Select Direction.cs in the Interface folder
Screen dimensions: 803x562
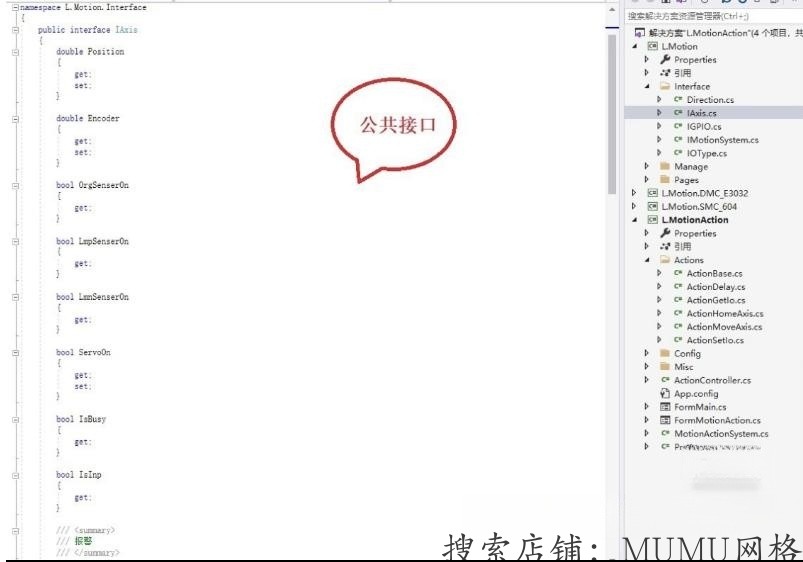coord(710,99)
